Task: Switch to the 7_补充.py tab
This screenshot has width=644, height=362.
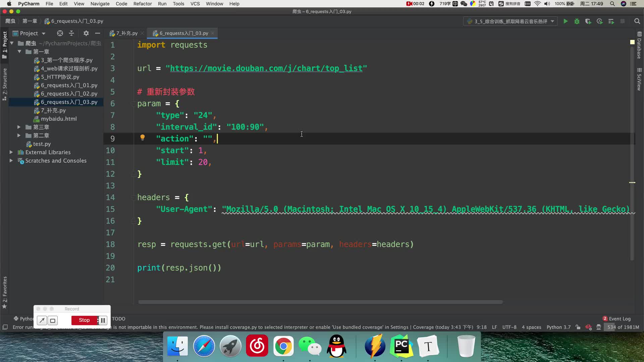Action: coord(127,33)
